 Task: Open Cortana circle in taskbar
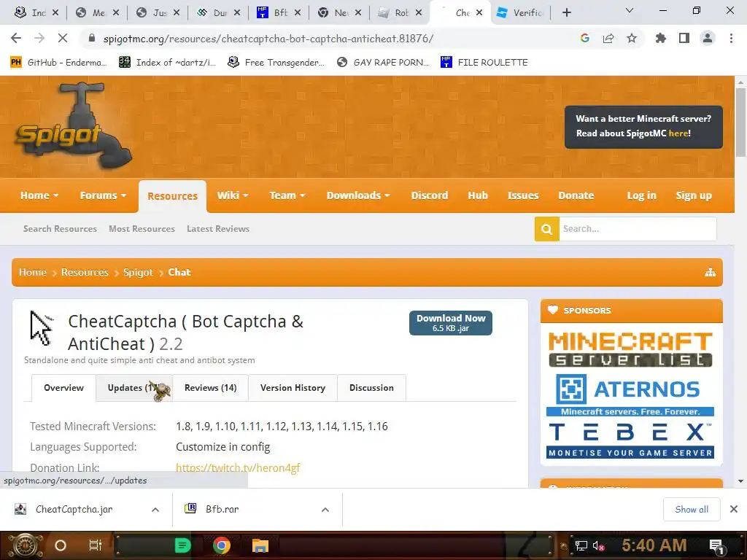click(x=61, y=545)
